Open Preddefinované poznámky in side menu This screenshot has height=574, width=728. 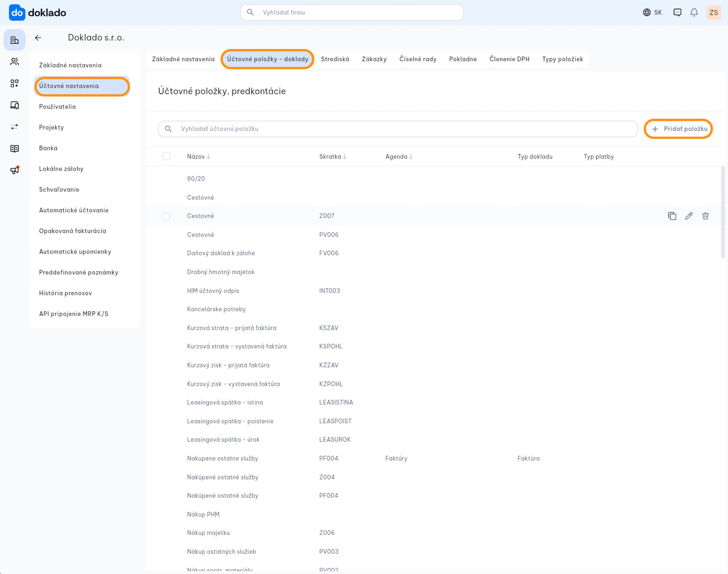pos(82,273)
